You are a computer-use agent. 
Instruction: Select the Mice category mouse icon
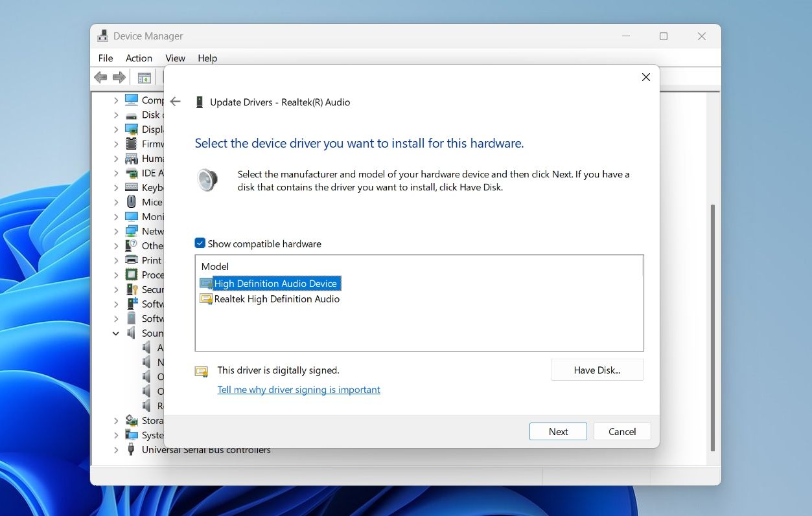[x=132, y=202]
